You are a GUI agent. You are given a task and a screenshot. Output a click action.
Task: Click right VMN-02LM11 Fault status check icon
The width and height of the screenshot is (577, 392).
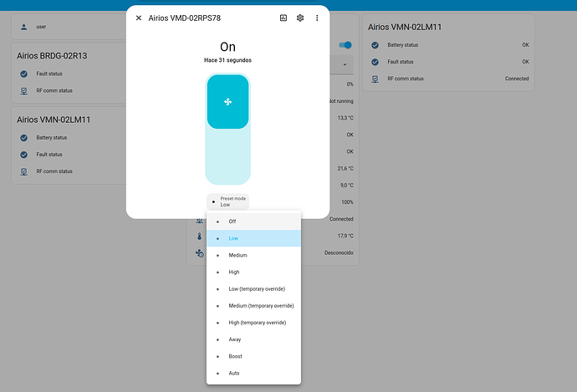click(375, 62)
